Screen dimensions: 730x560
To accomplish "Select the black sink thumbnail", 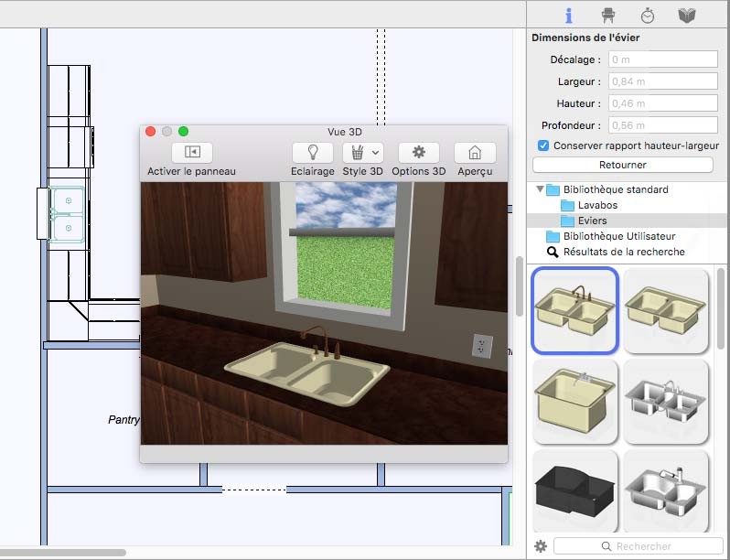I will pyautogui.click(x=575, y=490).
